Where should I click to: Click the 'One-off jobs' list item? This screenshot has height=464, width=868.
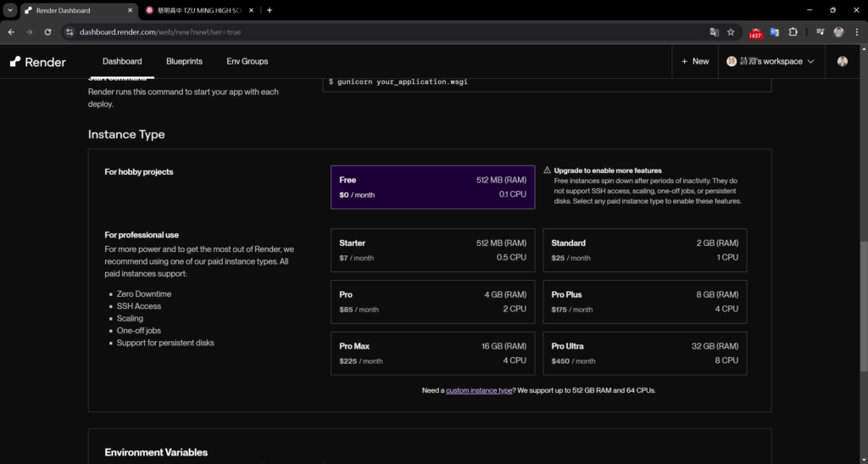tap(139, 331)
